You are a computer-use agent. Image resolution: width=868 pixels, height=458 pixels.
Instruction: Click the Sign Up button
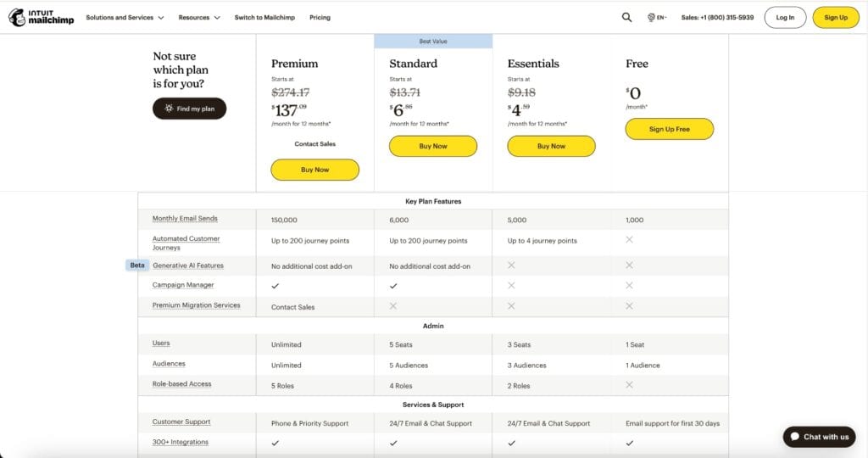pyautogui.click(x=836, y=17)
